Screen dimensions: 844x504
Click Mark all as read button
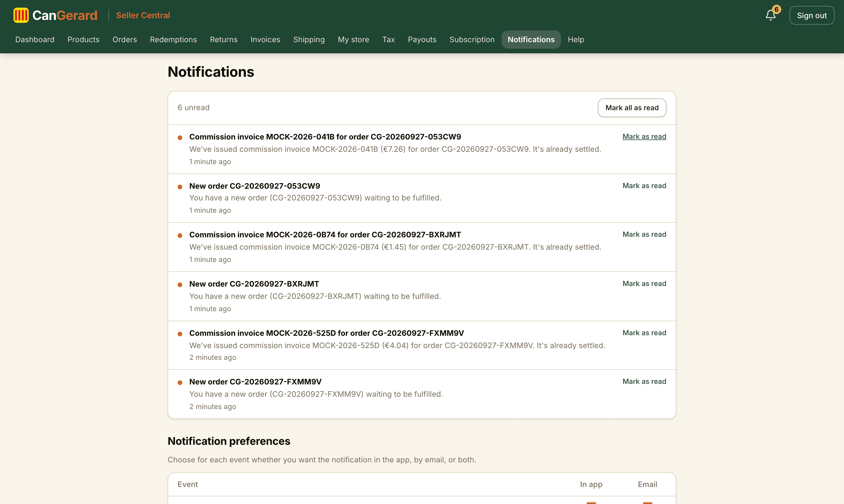pos(632,108)
